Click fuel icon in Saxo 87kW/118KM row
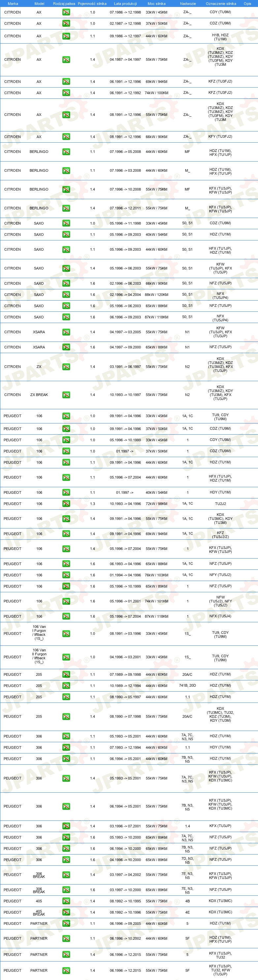This screenshot has height=980, width=258. pyautogui.click(x=66, y=317)
